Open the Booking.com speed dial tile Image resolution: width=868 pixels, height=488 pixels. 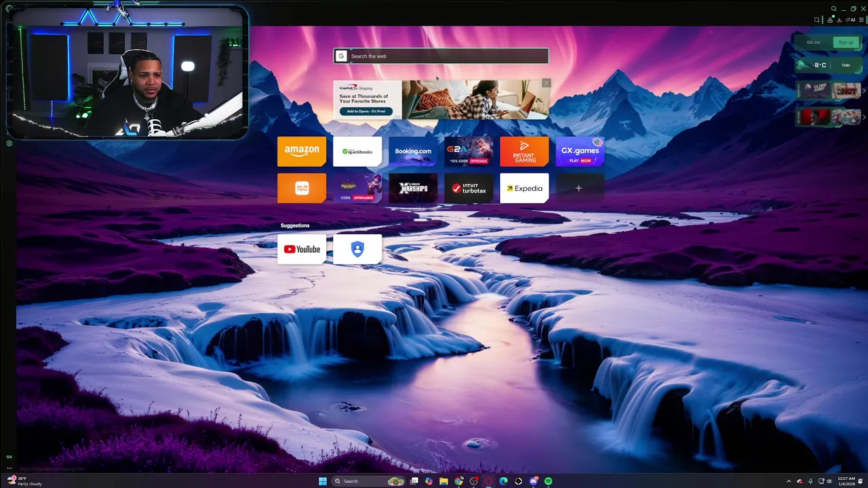413,151
